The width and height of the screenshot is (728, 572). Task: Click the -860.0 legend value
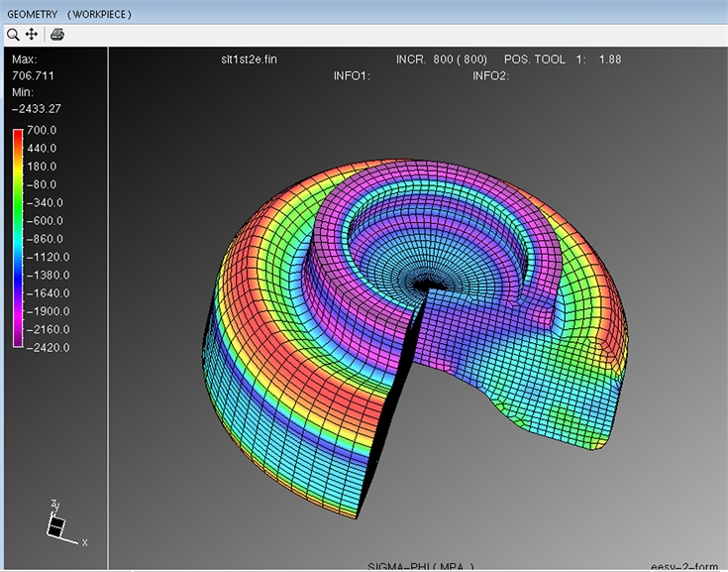pyautogui.click(x=46, y=238)
